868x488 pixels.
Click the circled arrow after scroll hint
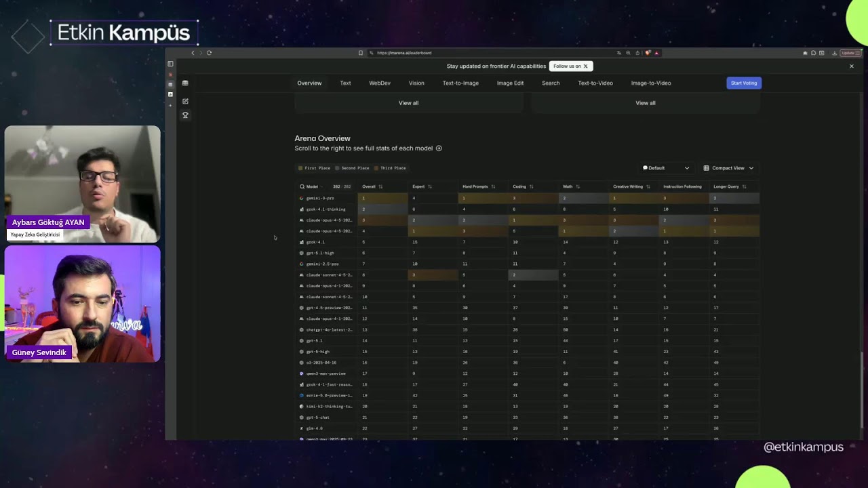click(439, 148)
